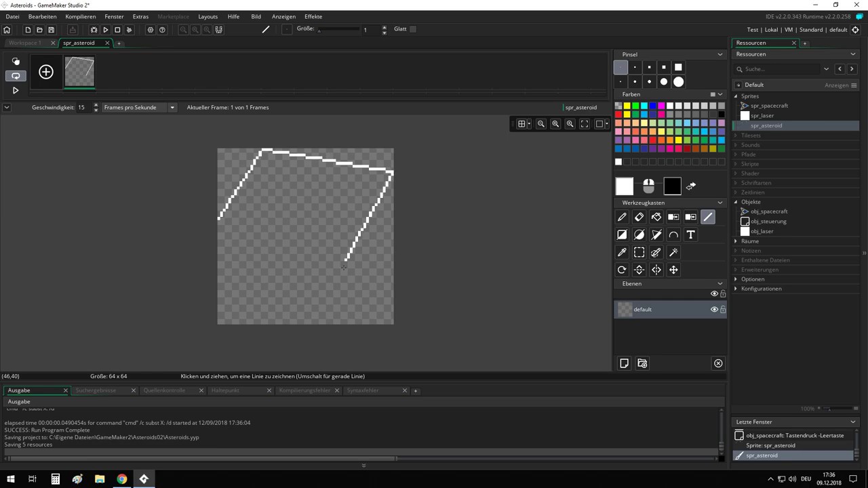Pick the Eyedropper color picker tool
Image resolution: width=868 pixels, height=488 pixels.
622,252
